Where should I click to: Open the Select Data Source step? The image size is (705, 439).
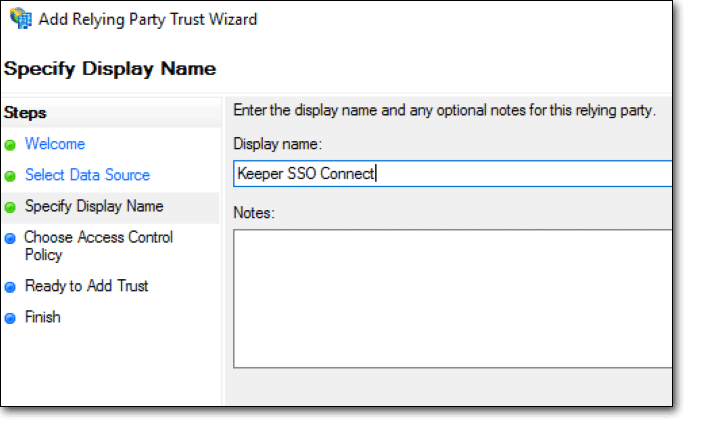[x=87, y=175]
